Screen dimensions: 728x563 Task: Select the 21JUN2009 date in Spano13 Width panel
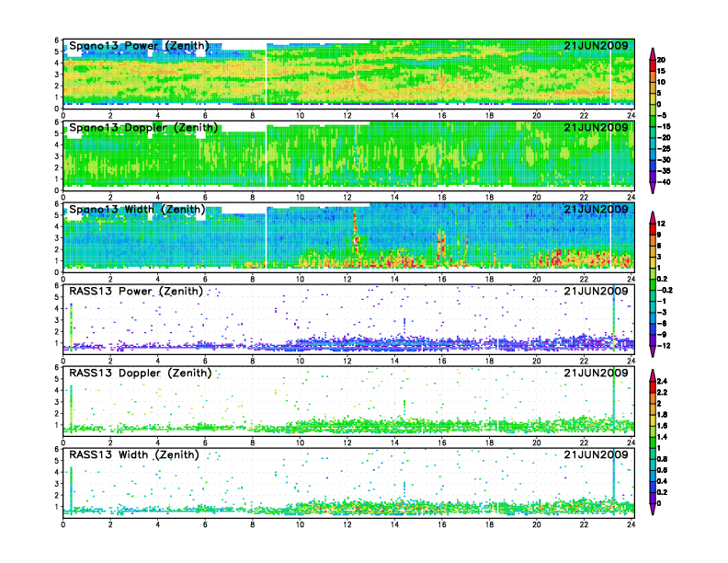(x=596, y=209)
